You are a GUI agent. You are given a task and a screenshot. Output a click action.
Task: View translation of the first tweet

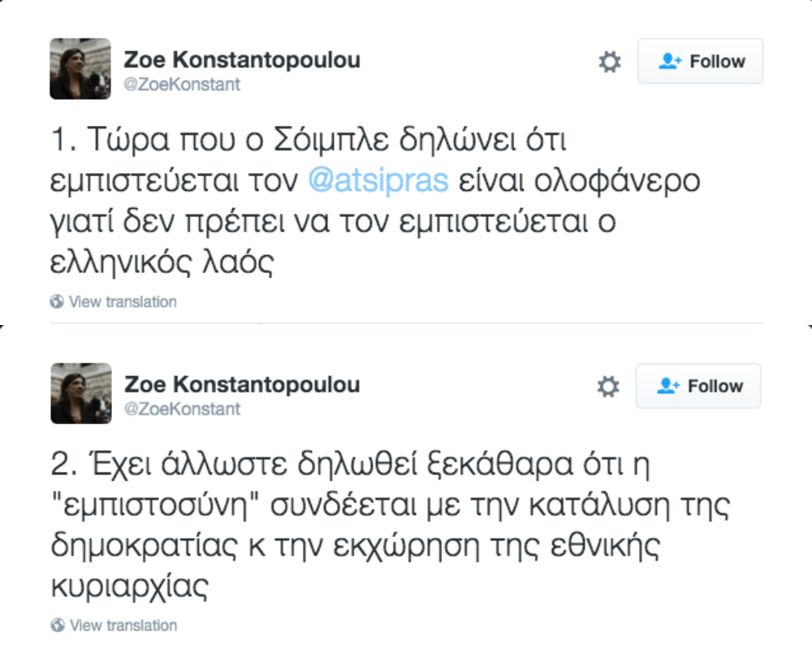coord(122,302)
